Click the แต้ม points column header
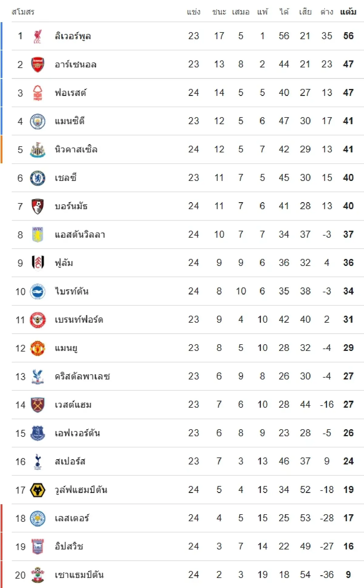364x588 pixels. [348, 12]
